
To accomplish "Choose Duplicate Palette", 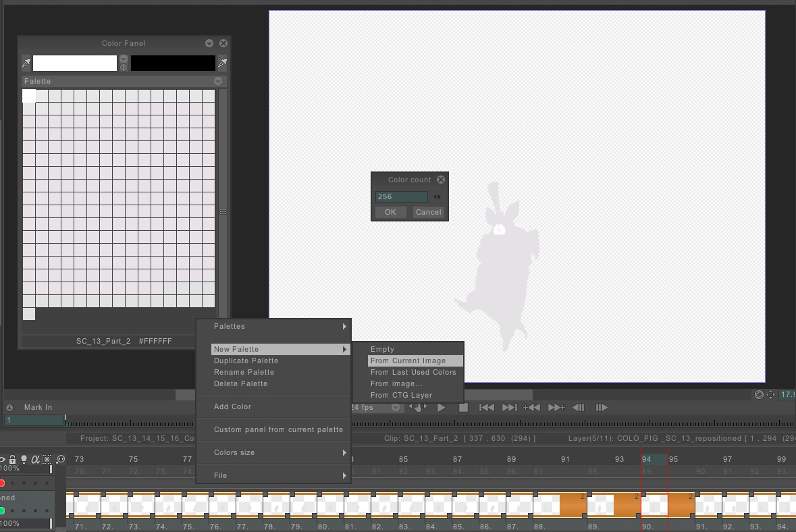I will point(246,361).
